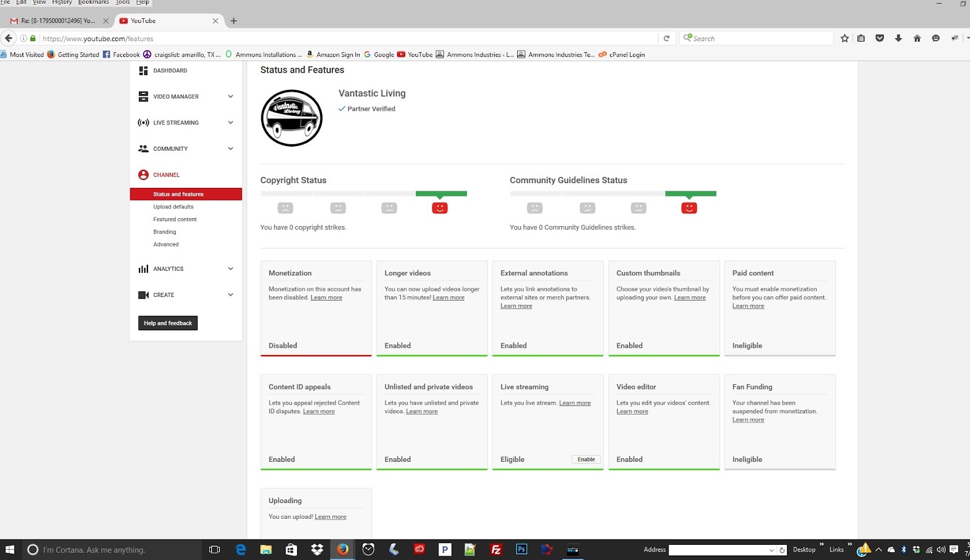
Task: Click the Task View taskbar icon
Action: 214,550
